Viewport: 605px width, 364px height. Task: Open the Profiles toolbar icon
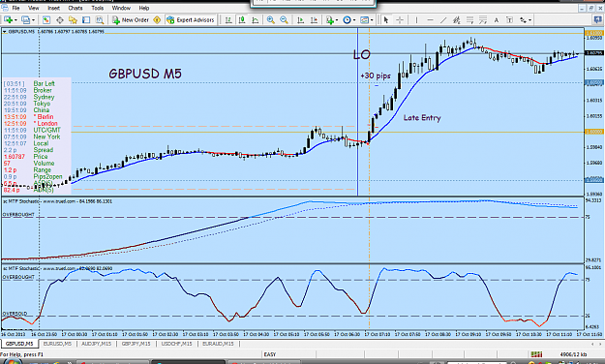[x=25, y=19]
